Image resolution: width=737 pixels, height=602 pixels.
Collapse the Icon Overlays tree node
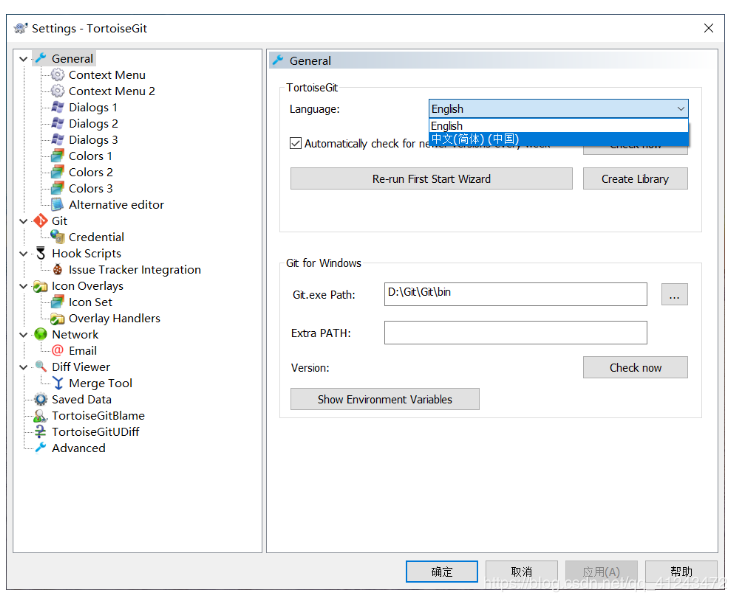pyautogui.click(x=23, y=286)
